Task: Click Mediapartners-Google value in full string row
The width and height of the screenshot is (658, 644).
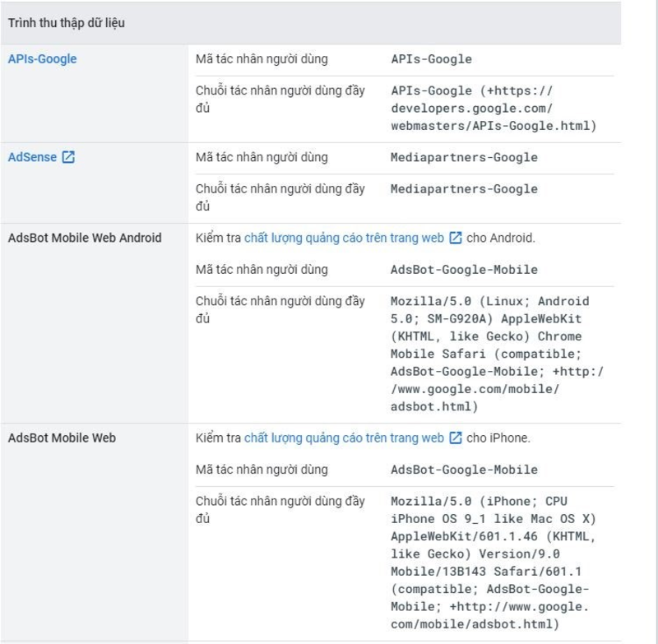Action: pos(464,189)
